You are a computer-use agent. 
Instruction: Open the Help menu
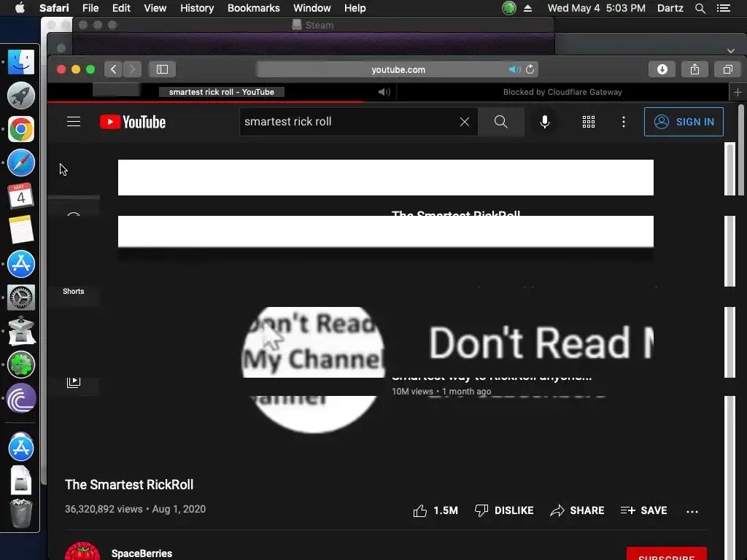point(355,8)
